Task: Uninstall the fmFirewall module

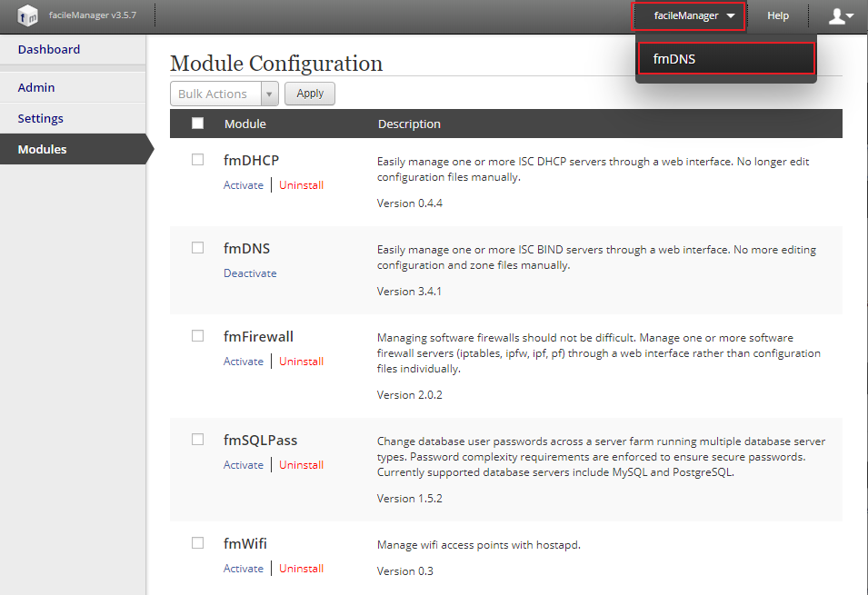Action: [301, 362]
